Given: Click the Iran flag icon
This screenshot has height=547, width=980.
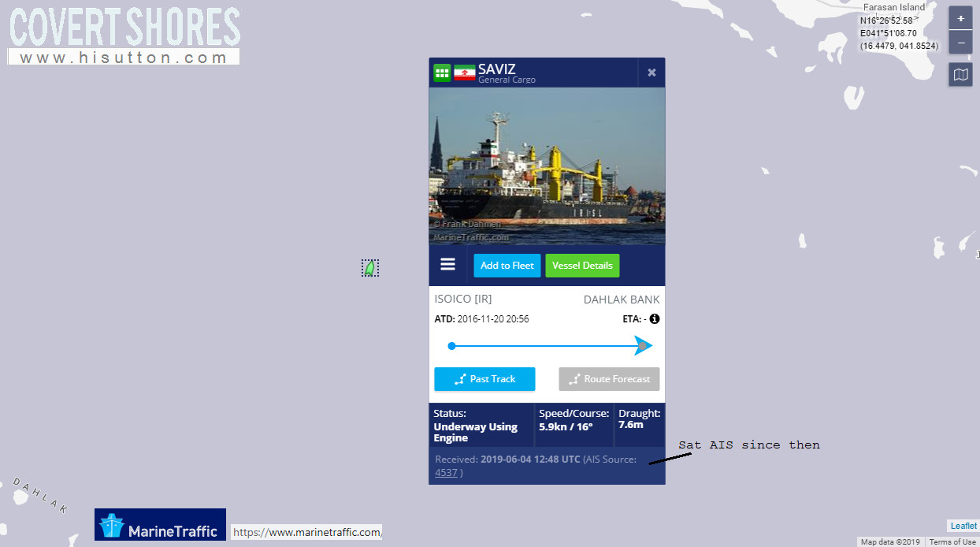Looking at the screenshot, I should click(x=464, y=73).
